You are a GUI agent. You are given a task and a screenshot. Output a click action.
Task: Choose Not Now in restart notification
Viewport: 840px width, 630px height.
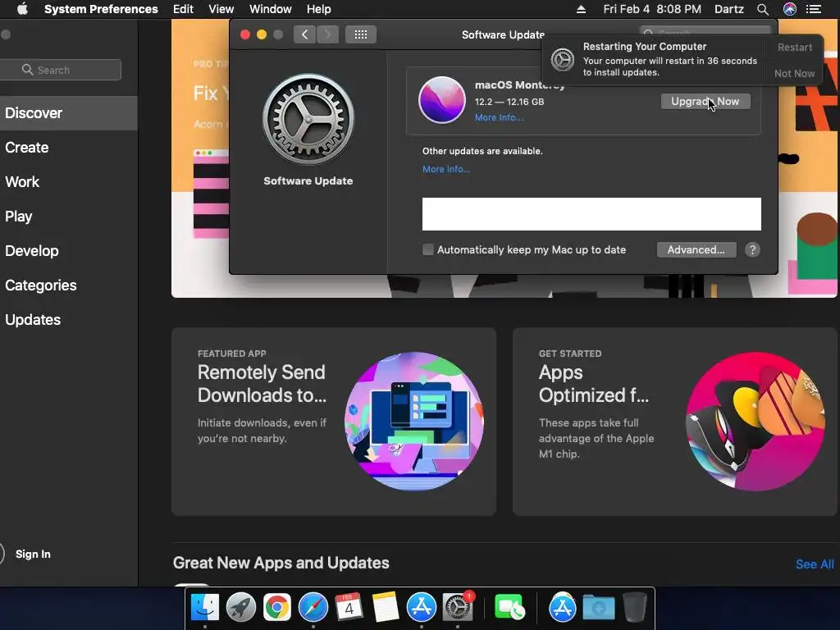pos(794,73)
